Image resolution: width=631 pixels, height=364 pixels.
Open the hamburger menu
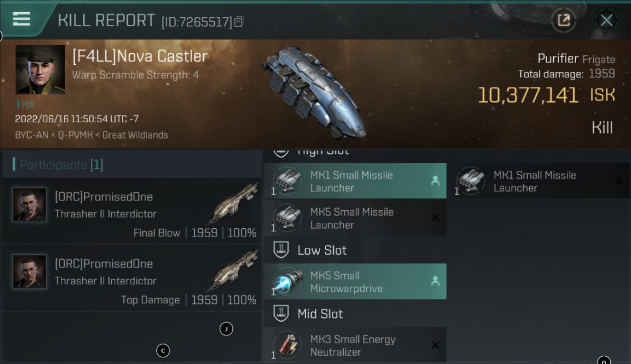point(22,18)
